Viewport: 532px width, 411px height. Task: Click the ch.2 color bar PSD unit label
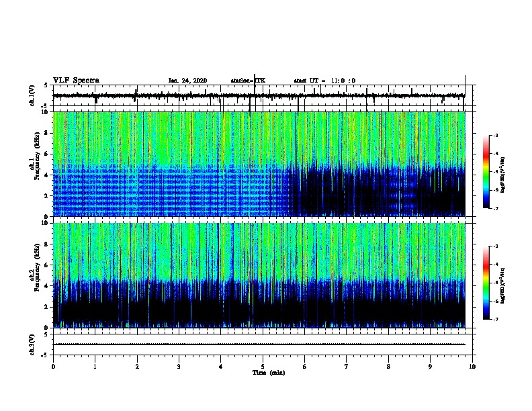click(x=502, y=285)
